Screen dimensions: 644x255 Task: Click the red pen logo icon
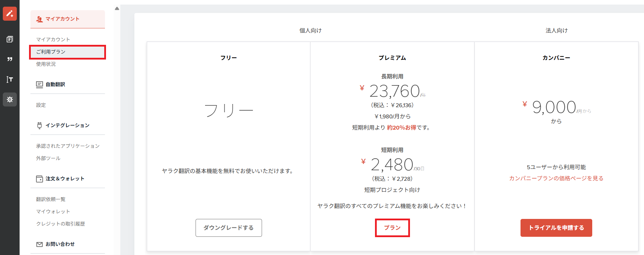click(10, 14)
